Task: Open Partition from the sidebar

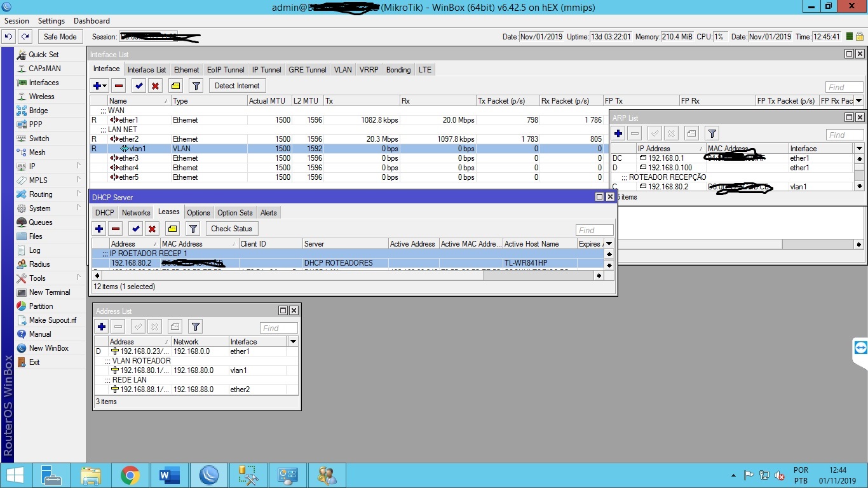Action: [x=41, y=306]
